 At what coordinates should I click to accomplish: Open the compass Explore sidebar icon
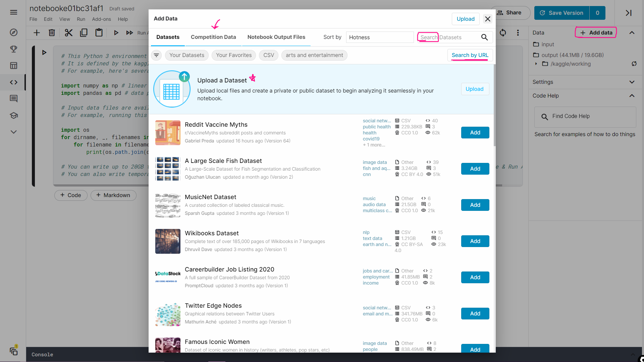pyautogui.click(x=13, y=33)
